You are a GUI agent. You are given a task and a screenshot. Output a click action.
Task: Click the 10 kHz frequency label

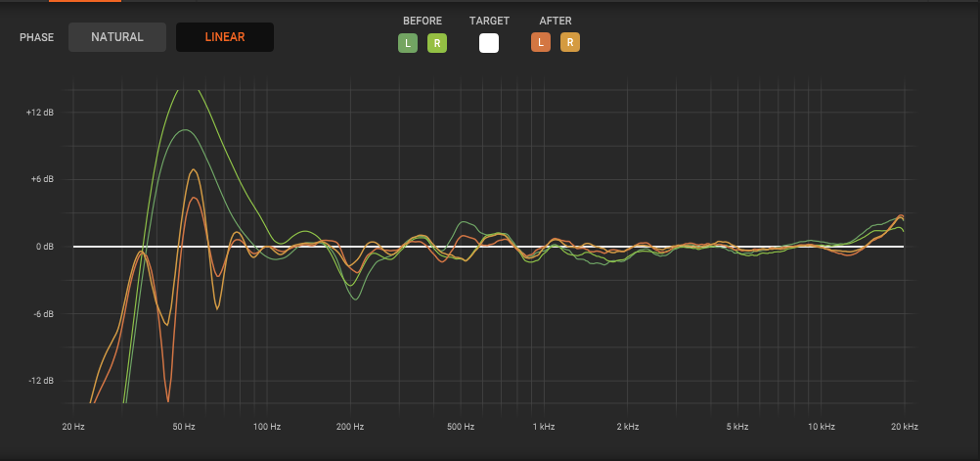pyautogui.click(x=822, y=427)
